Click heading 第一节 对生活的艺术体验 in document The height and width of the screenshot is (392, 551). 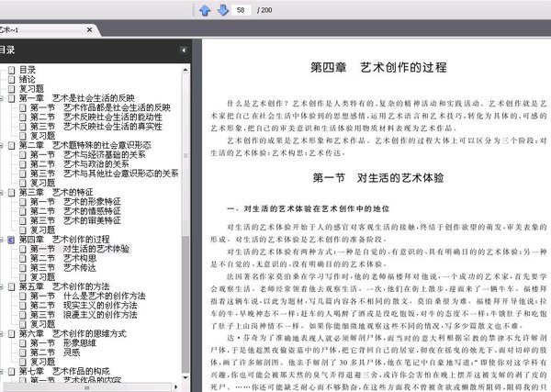tap(378, 178)
